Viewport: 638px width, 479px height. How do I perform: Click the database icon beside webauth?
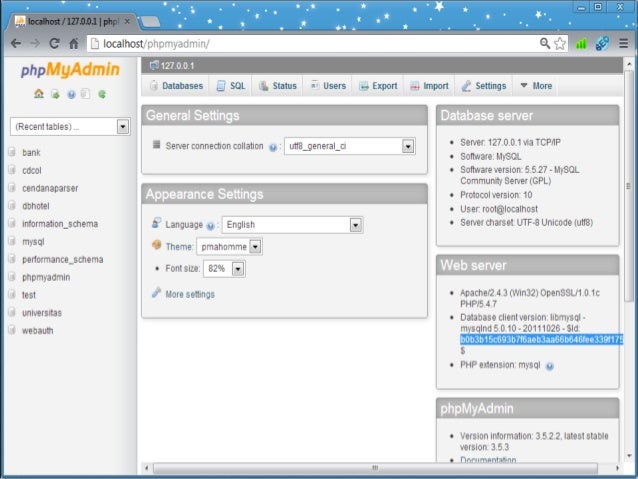point(12,330)
